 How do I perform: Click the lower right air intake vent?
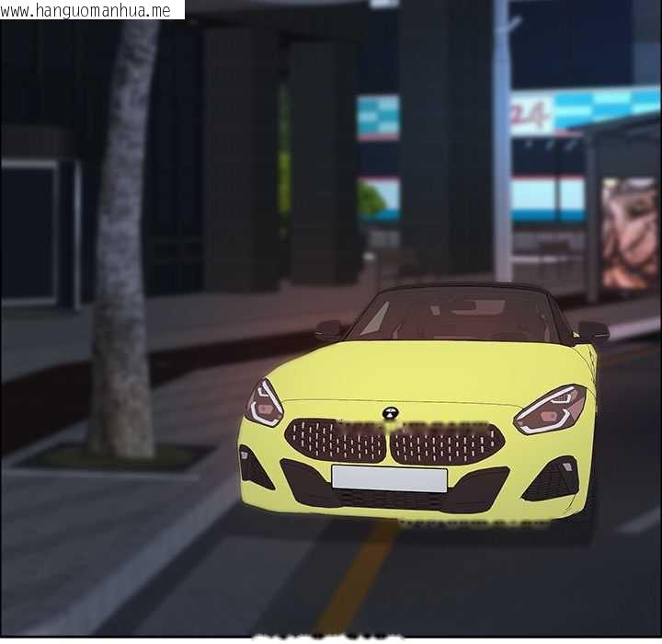tap(551, 478)
